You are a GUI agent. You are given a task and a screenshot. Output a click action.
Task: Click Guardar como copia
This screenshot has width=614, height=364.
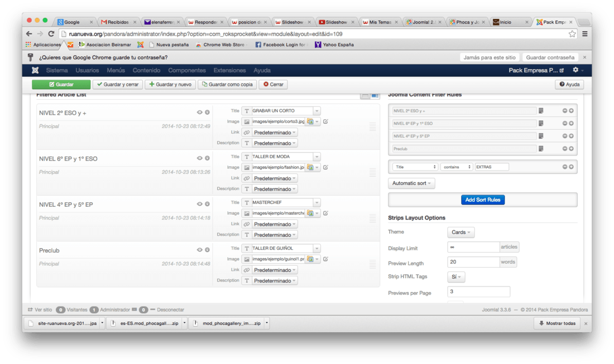coord(227,85)
